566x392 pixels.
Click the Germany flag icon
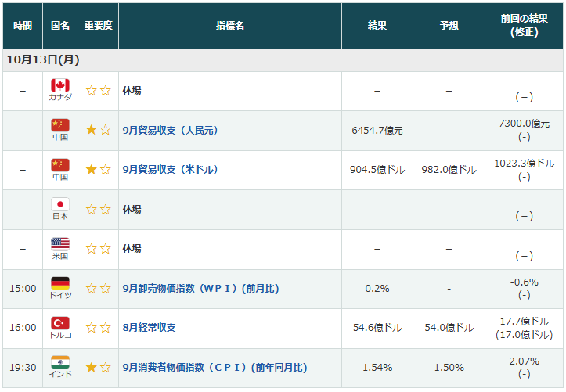[60, 283]
